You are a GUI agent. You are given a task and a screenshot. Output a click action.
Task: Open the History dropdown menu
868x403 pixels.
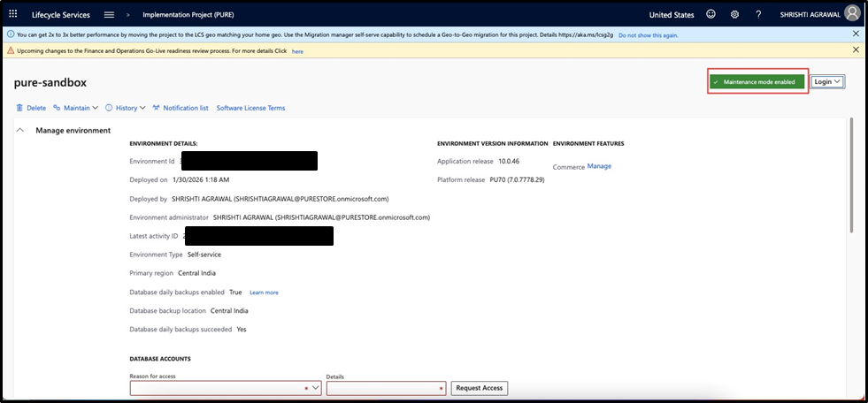(126, 108)
